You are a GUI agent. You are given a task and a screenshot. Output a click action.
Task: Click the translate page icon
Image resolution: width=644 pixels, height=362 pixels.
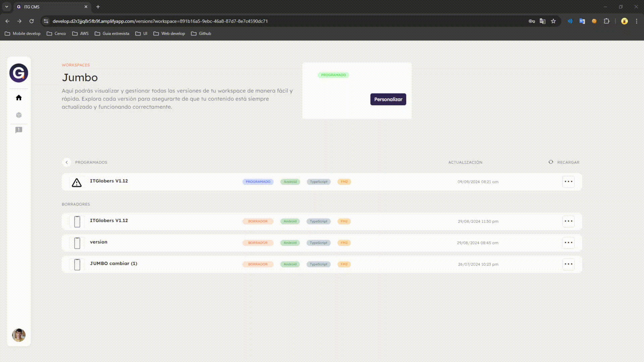[x=542, y=21]
